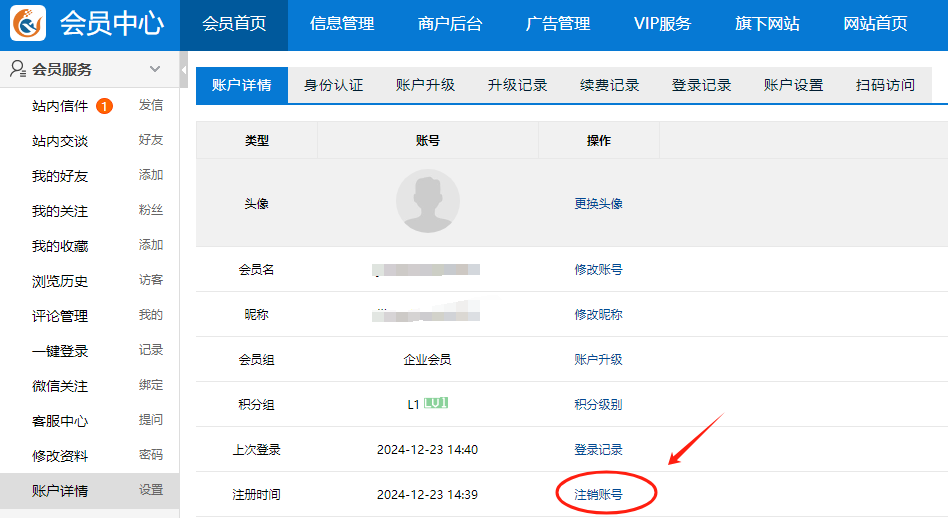The width and height of the screenshot is (948, 518).
Task: Click the user icon beside 会员服务
Action: (x=17, y=69)
